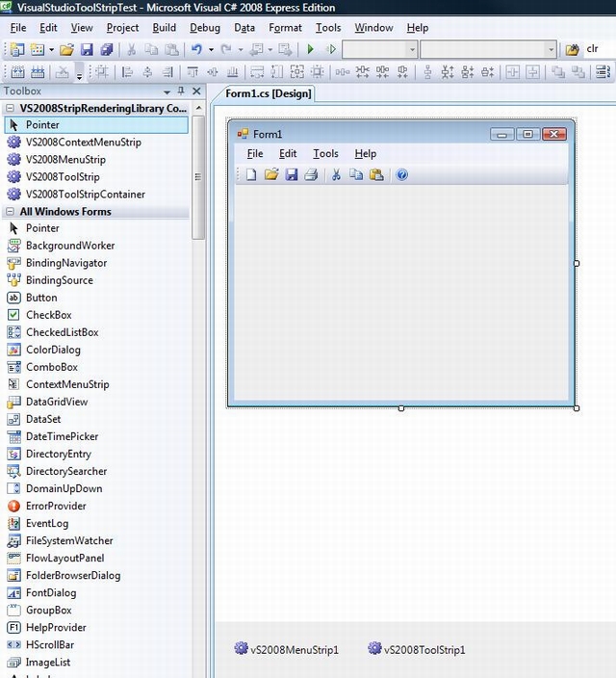Viewport: 616px width, 678px height.
Task: Click the New Project toolbar icon
Action: click(x=17, y=49)
